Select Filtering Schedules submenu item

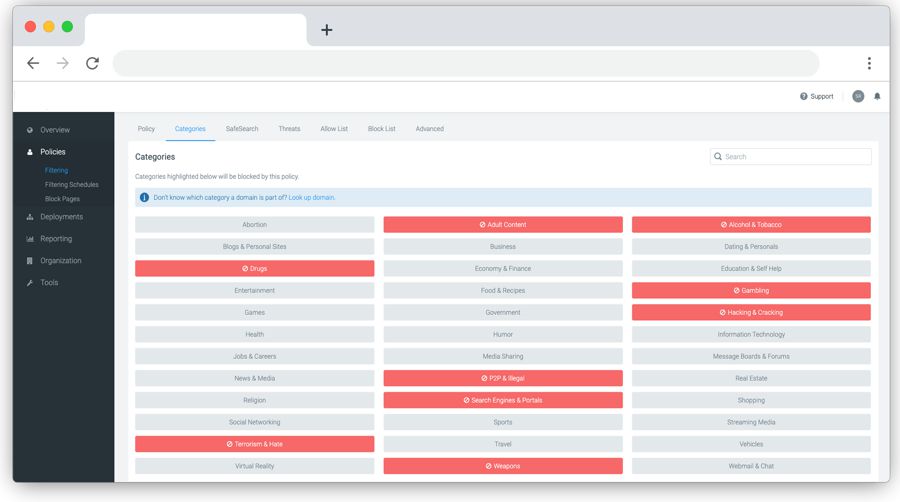tap(72, 185)
